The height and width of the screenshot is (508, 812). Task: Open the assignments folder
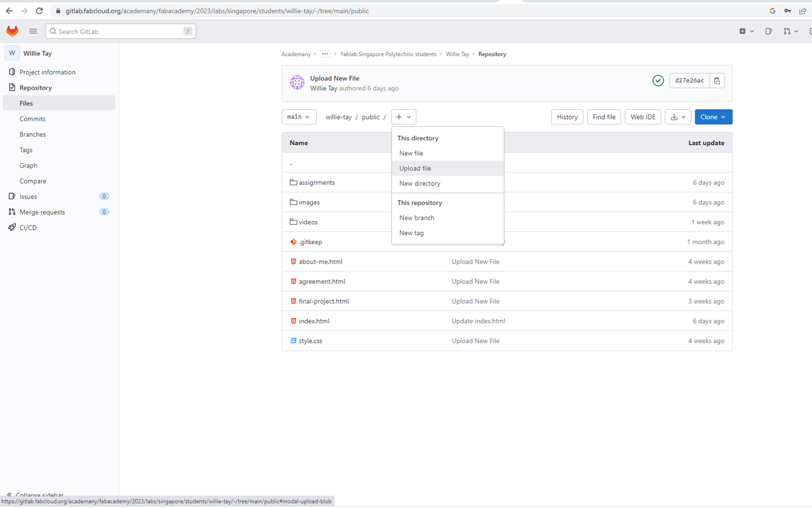(x=317, y=182)
